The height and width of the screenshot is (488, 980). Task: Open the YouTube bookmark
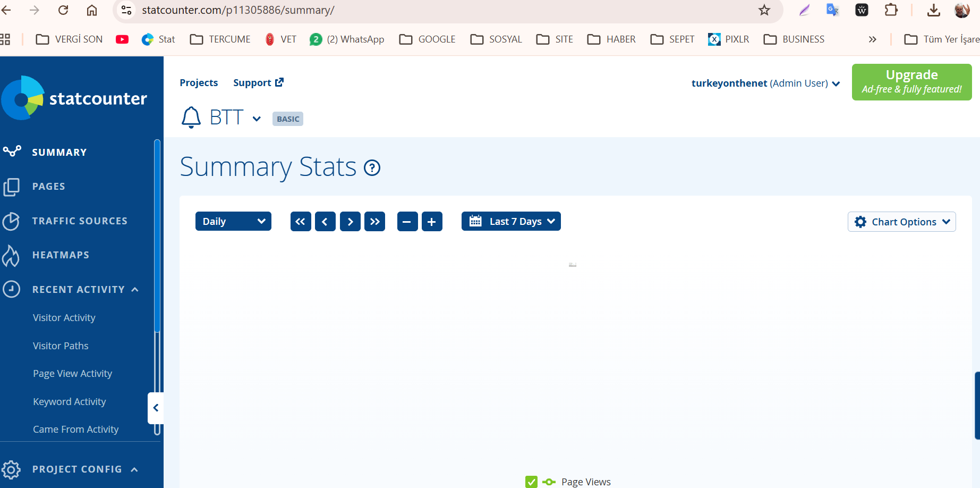(122, 39)
